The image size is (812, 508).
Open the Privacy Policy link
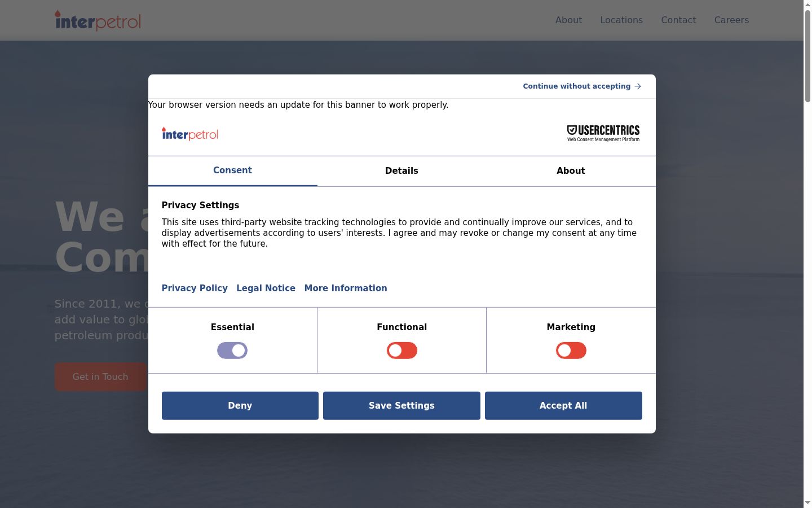pos(195,288)
